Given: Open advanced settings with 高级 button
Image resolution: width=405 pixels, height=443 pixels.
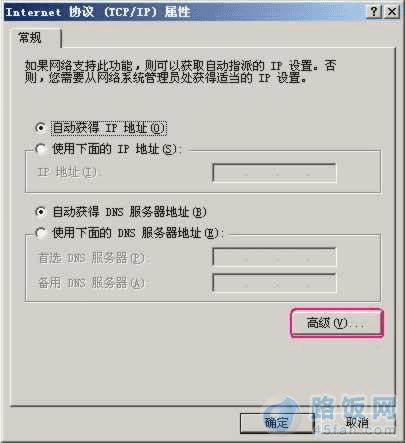Looking at the screenshot, I should tap(337, 323).
